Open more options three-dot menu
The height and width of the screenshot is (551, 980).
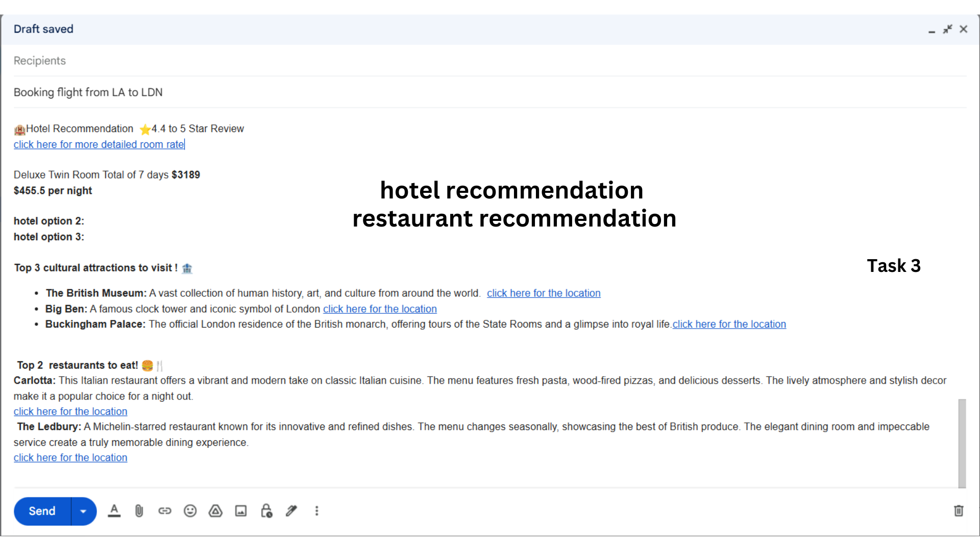[316, 511]
